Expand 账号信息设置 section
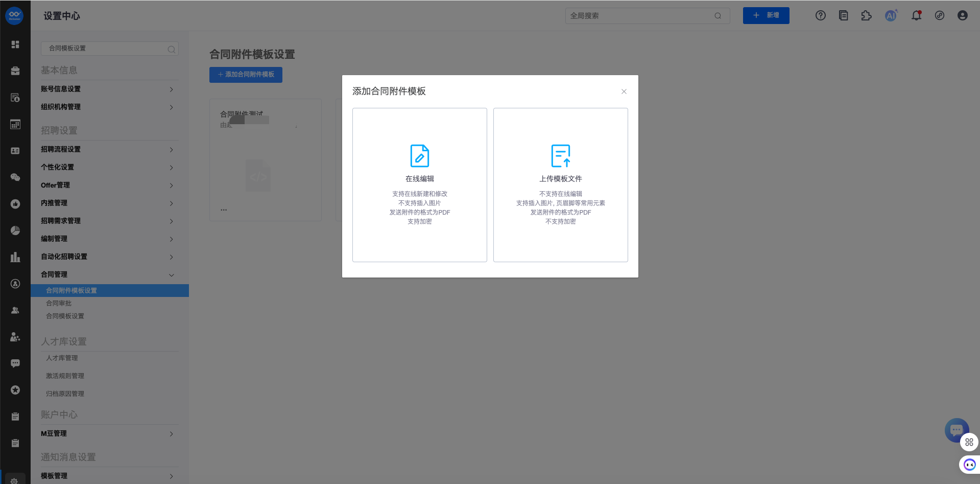980x484 pixels. coord(110,89)
